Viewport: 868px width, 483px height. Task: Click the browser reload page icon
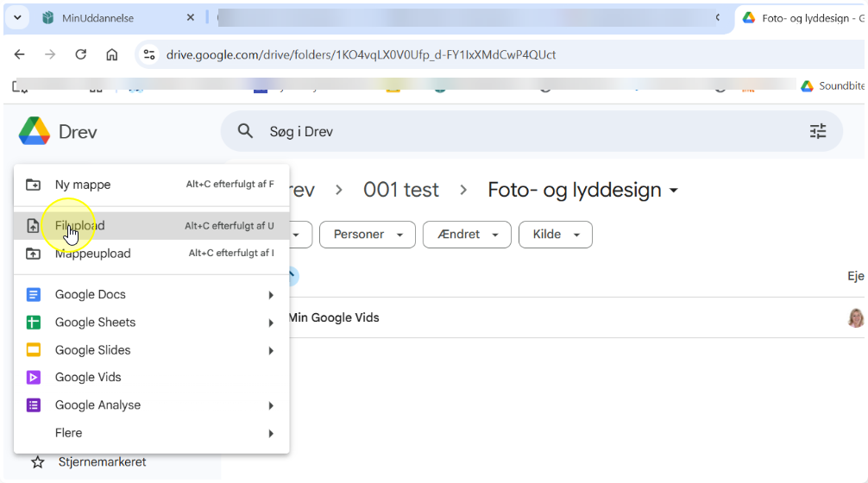click(x=81, y=54)
